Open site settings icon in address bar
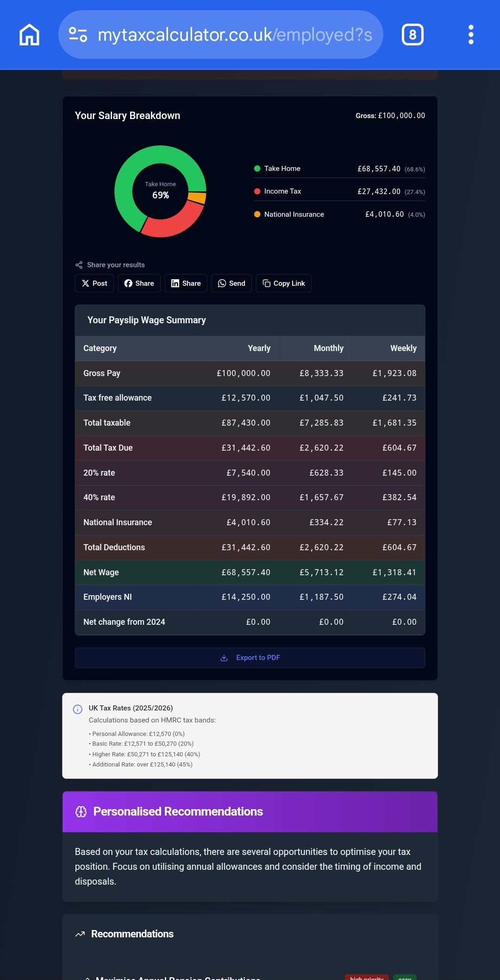 tap(78, 35)
